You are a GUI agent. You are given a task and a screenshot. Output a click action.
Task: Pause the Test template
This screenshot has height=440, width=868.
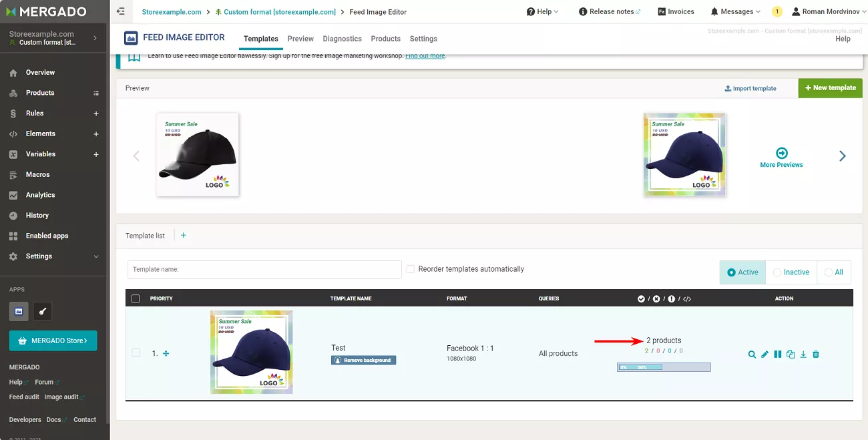[x=777, y=355]
